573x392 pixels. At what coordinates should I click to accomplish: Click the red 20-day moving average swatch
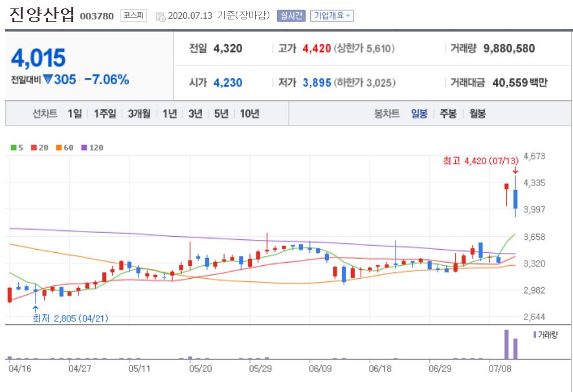point(34,147)
